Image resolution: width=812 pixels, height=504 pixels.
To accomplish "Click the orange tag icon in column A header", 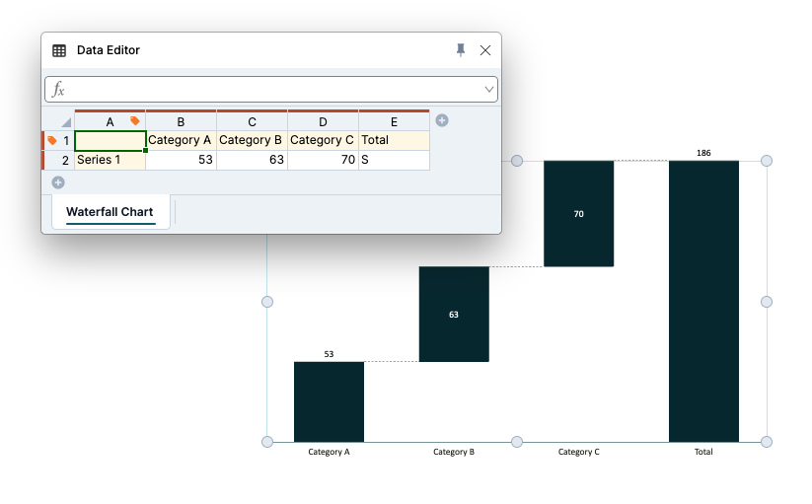I will coord(134,121).
